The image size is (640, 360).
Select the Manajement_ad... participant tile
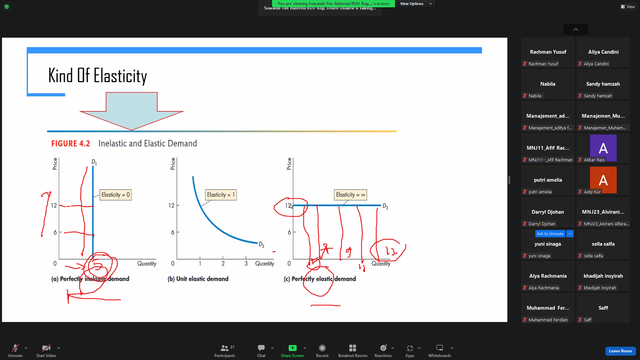click(x=548, y=116)
